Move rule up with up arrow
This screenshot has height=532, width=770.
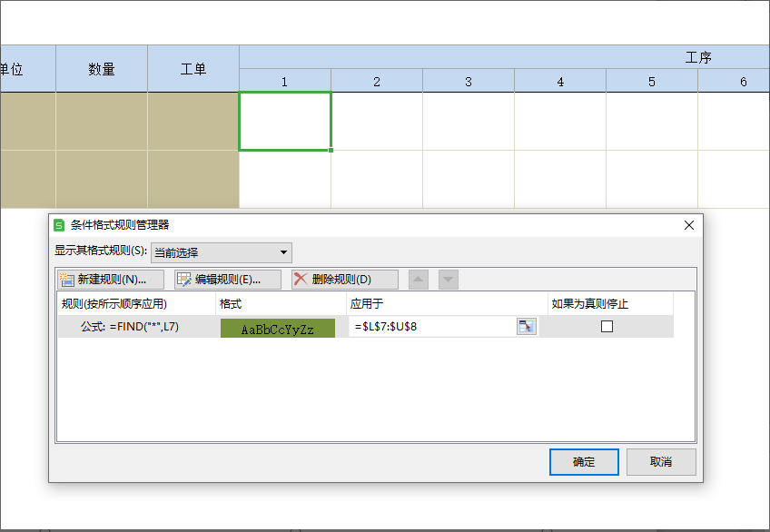(x=418, y=280)
